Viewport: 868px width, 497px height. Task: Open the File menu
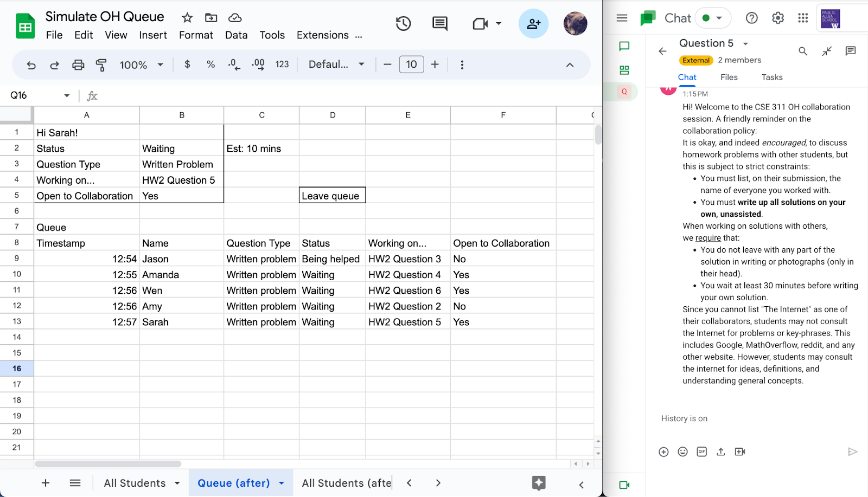pyautogui.click(x=54, y=35)
